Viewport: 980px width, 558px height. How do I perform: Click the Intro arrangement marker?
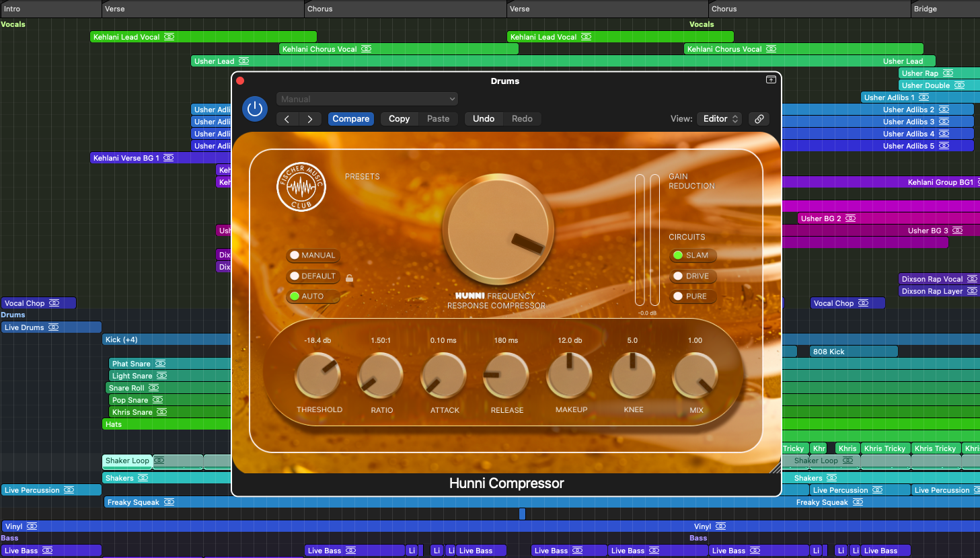51,9
